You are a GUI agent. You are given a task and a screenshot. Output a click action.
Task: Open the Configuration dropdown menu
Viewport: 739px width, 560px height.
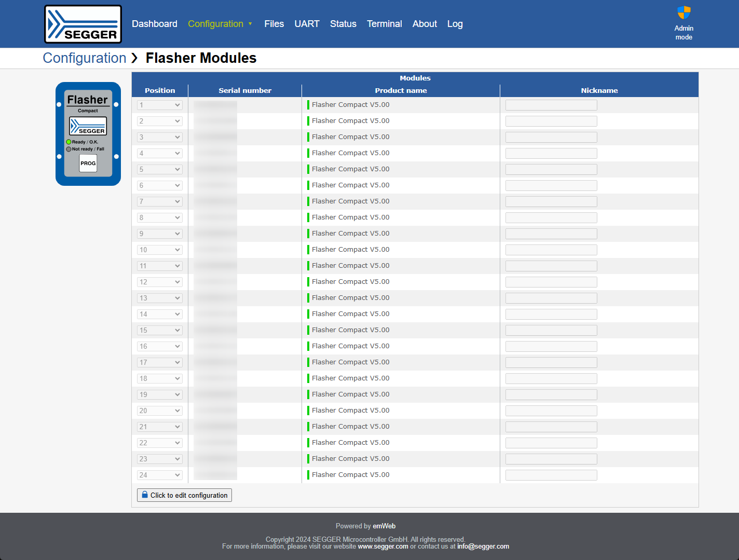coord(220,24)
